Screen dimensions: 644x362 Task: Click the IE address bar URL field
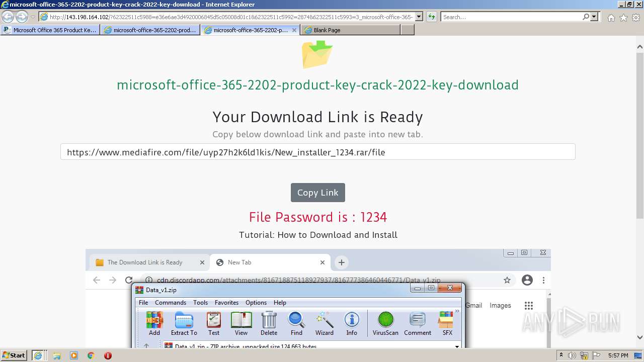tap(231, 17)
